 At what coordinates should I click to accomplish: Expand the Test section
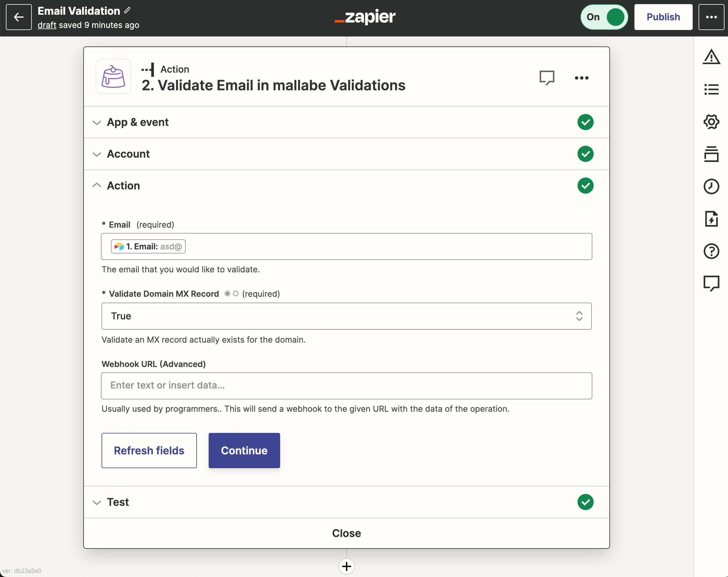tap(346, 502)
